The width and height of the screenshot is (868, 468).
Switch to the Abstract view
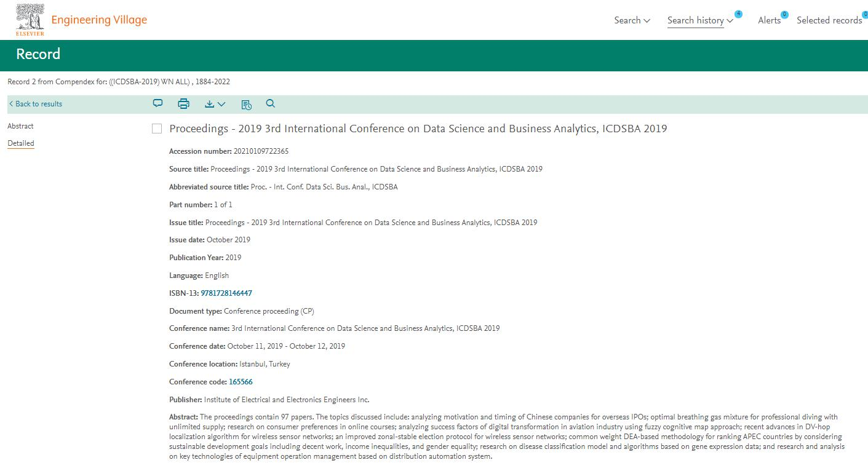coord(20,126)
